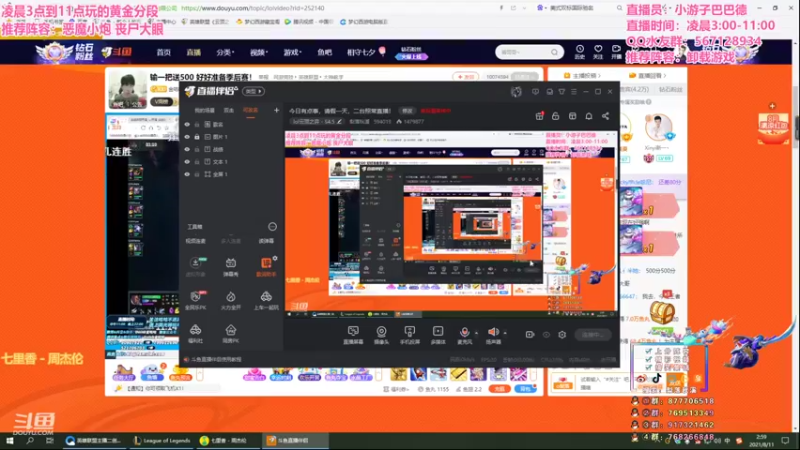The height and width of the screenshot is (450, 800).
Task: Mute the 扬声器 speaker
Action: (x=493, y=335)
